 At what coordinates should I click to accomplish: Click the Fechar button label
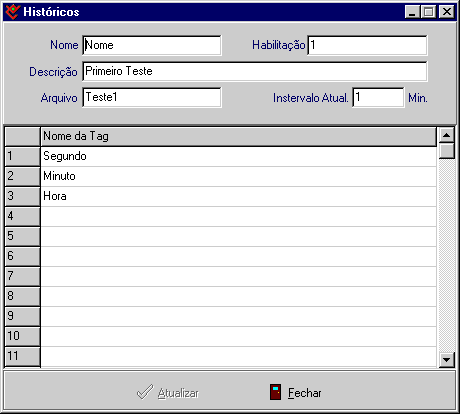305,393
